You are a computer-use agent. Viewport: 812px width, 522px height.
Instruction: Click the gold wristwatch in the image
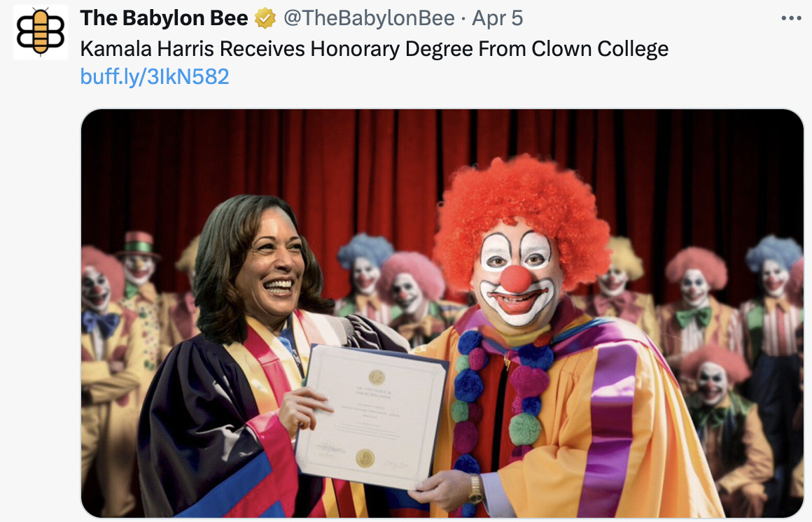[x=476, y=488]
